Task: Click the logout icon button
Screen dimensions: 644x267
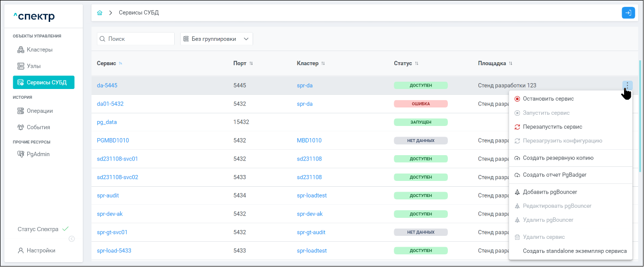Action: pos(628,13)
